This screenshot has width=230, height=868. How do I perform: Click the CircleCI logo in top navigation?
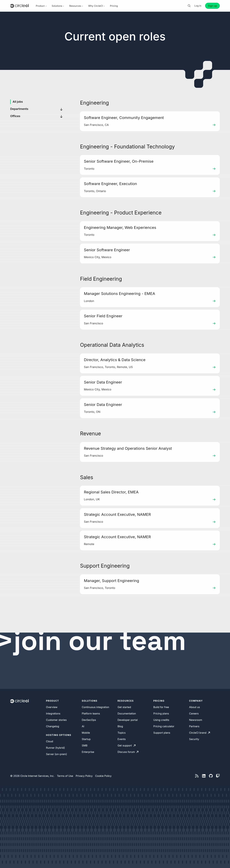pos(19,6)
